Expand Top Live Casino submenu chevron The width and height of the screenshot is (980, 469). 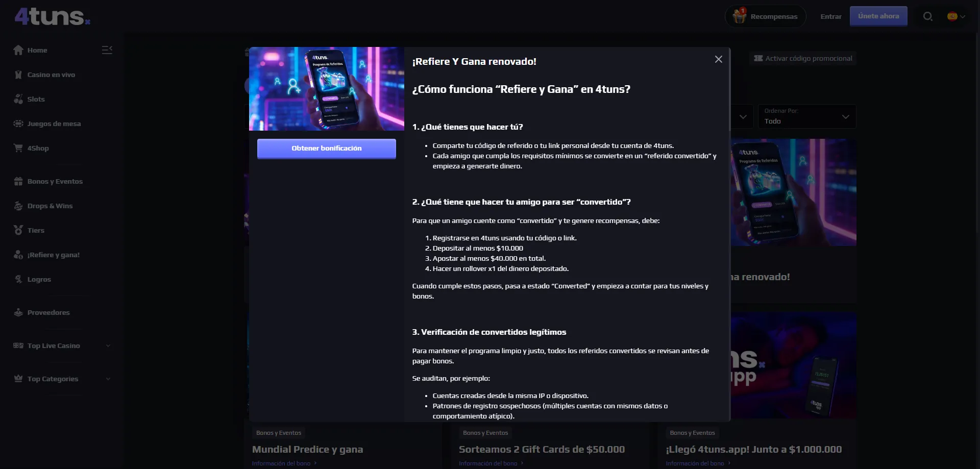click(x=108, y=345)
